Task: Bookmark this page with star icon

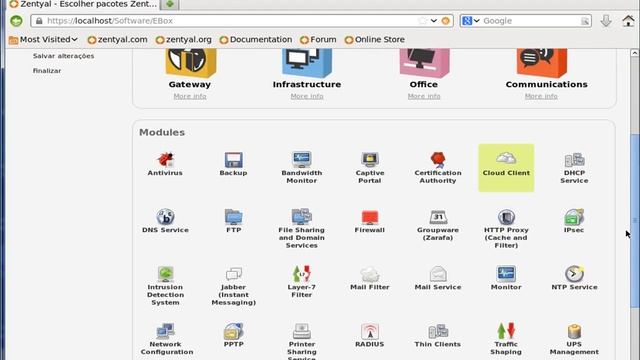Action: (x=422, y=21)
